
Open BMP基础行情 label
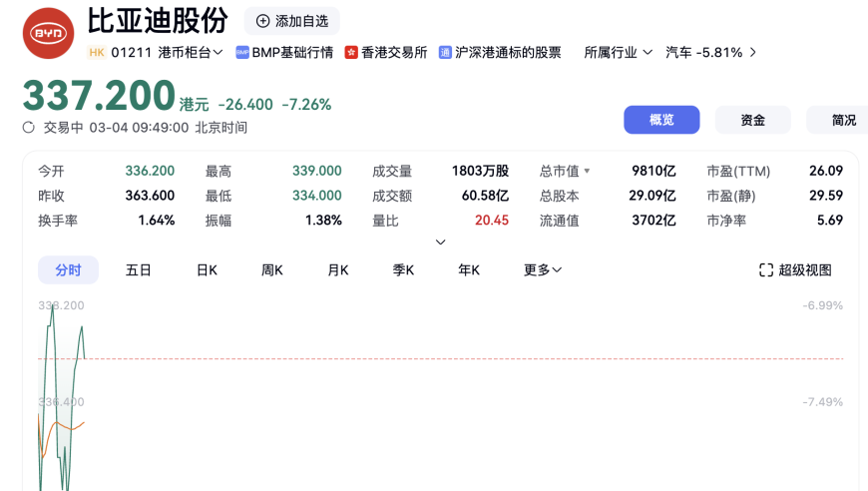[x=292, y=53]
